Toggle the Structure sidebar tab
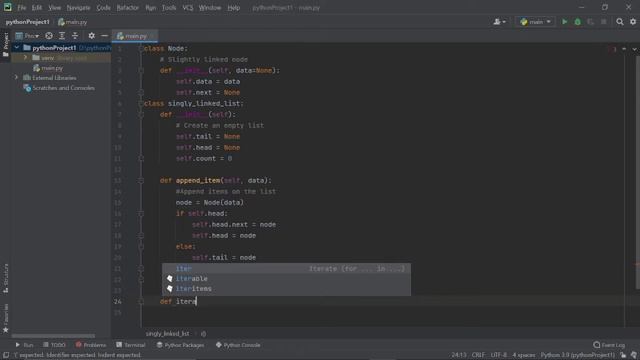This screenshot has width=640, height=360. point(5,278)
